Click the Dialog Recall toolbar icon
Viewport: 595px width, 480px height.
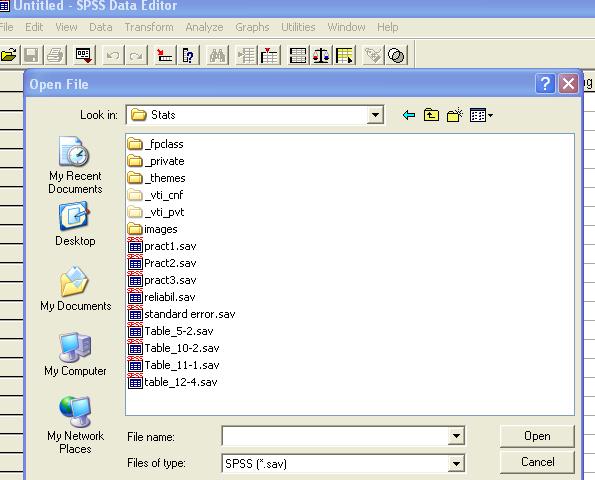pyautogui.click(x=84, y=55)
